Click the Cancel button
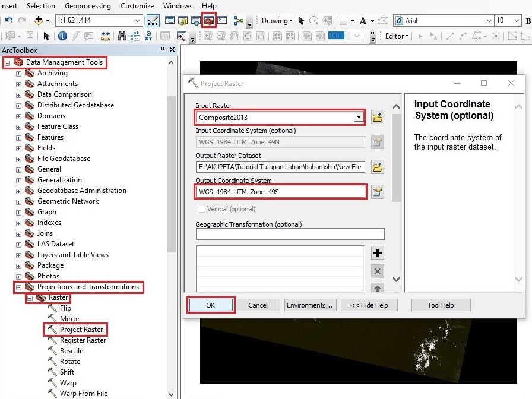This screenshot has height=399, width=532. (x=258, y=305)
